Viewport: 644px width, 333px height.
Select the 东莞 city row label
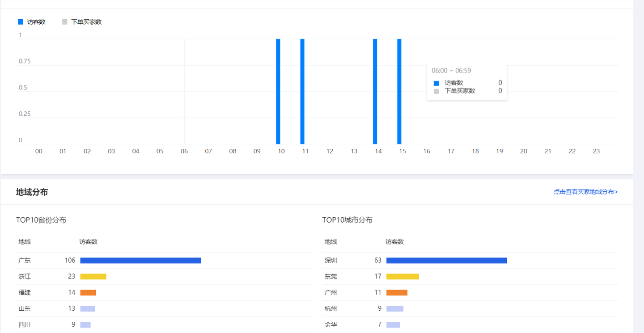point(331,277)
